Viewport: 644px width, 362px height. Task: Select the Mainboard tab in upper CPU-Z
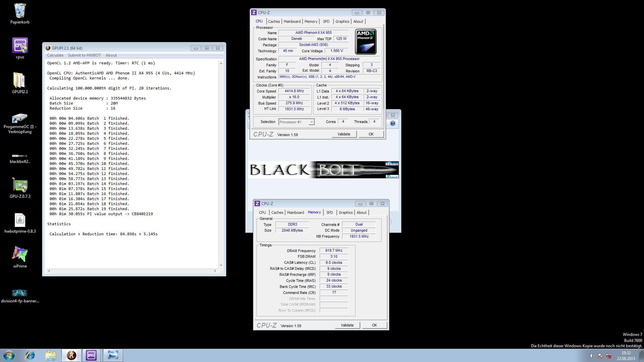click(292, 21)
